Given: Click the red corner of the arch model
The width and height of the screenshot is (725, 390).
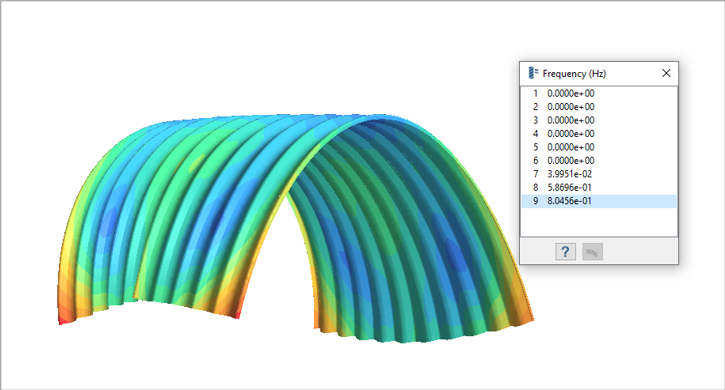Looking at the screenshot, I should point(62,320).
